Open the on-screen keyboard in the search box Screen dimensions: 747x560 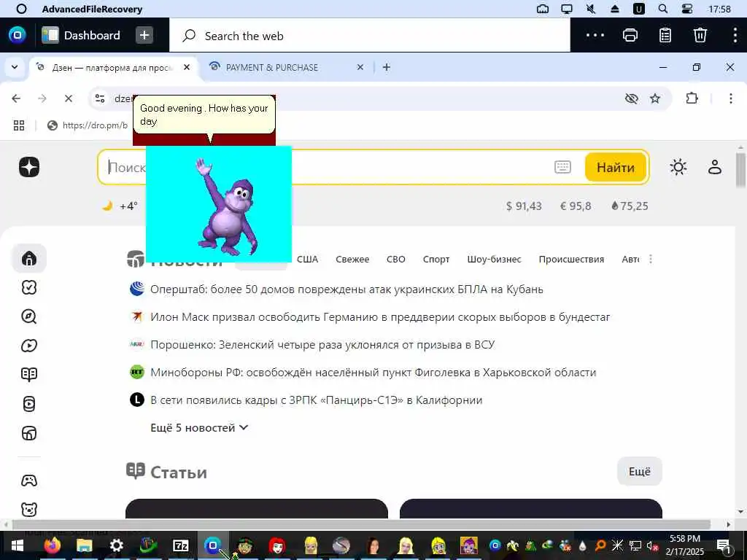click(x=562, y=167)
